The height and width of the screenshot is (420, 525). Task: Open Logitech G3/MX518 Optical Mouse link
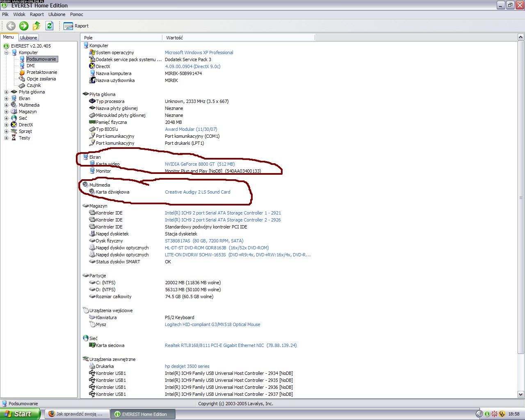pyautogui.click(x=212, y=324)
